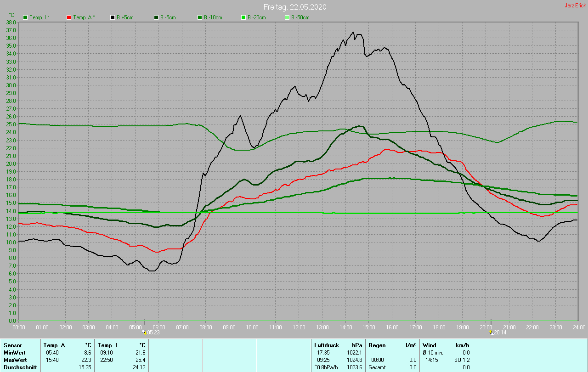Click the average pressure value "1023.6"
The width and height of the screenshot is (588, 372).
coord(354,367)
